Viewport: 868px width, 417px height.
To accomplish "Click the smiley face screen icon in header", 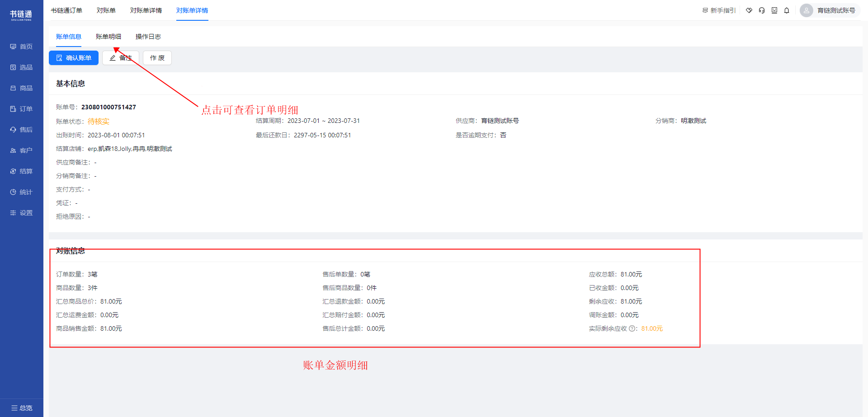I will [774, 10].
